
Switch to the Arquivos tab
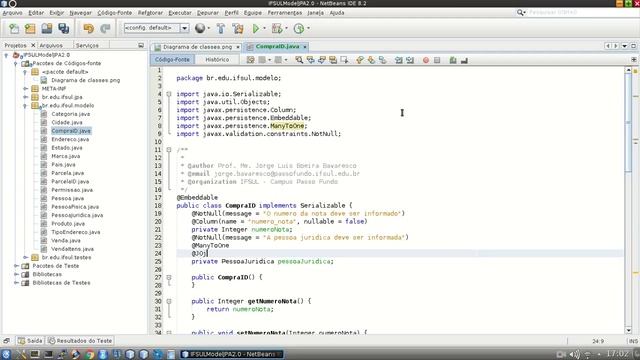(51, 45)
